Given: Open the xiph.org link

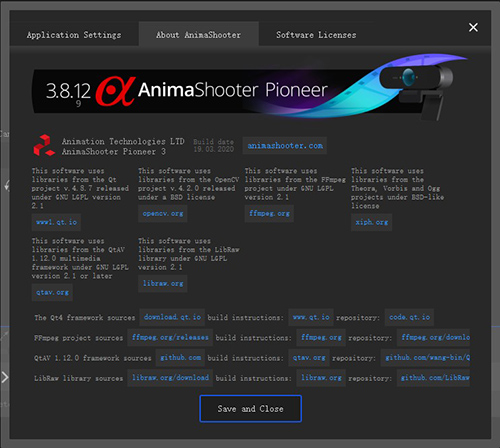Looking at the screenshot, I should (x=371, y=222).
